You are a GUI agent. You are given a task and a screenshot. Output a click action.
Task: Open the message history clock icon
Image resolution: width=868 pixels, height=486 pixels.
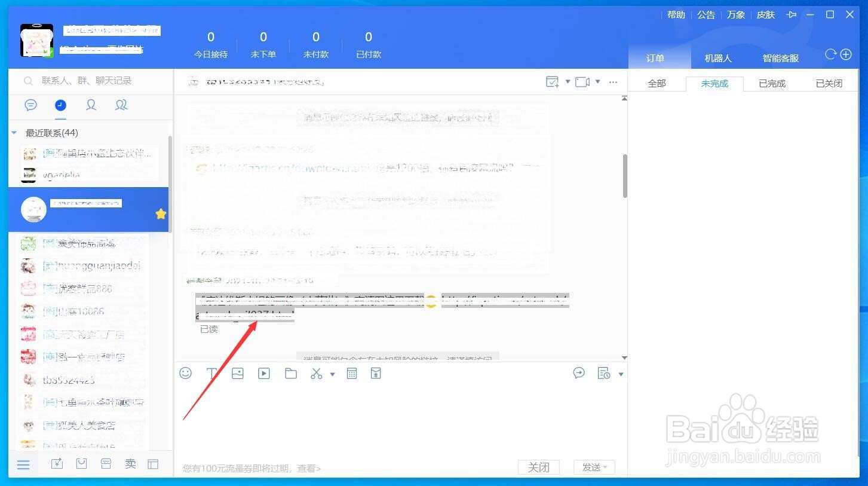coord(604,373)
